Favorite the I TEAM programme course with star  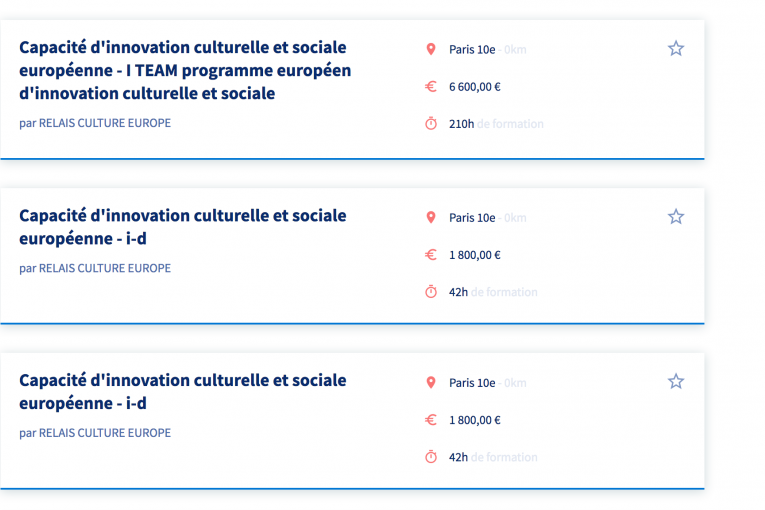click(676, 48)
